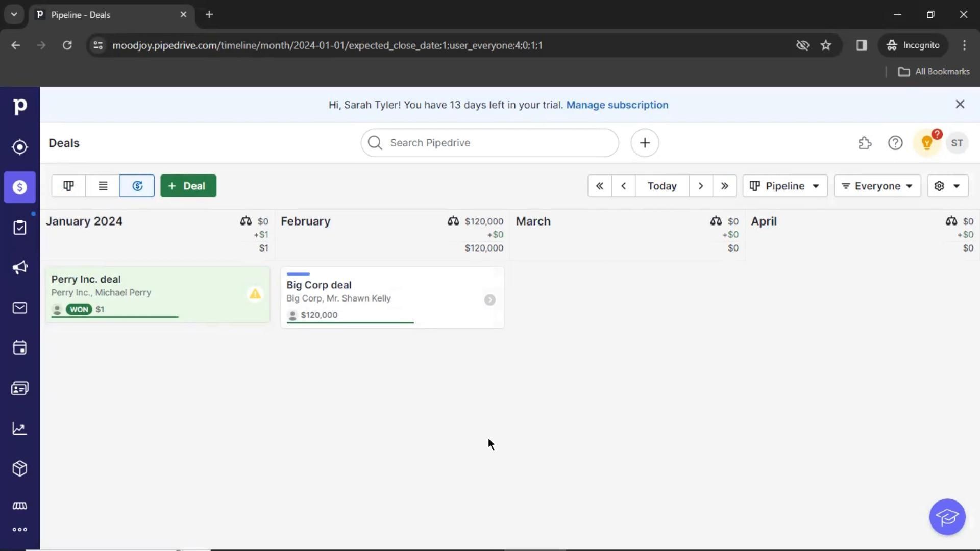The height and width of the screenshot is (551, 980).
Task: Open the sidebar More menu dots
Action: coord(19,530)
